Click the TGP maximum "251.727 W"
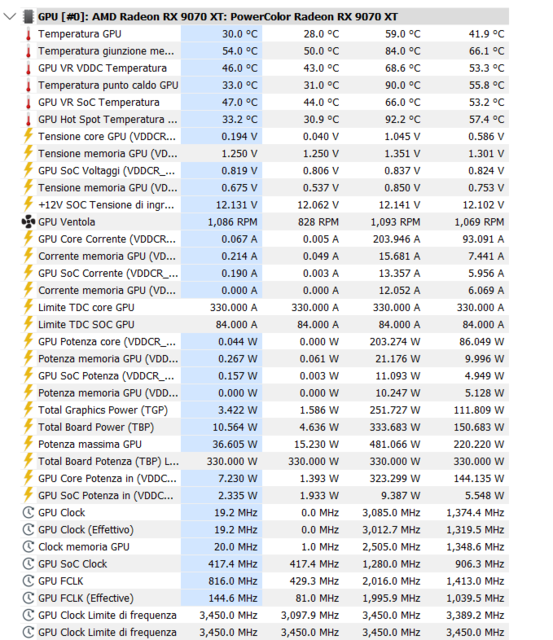This screenshot has width=553, height=640. [395, 410]
